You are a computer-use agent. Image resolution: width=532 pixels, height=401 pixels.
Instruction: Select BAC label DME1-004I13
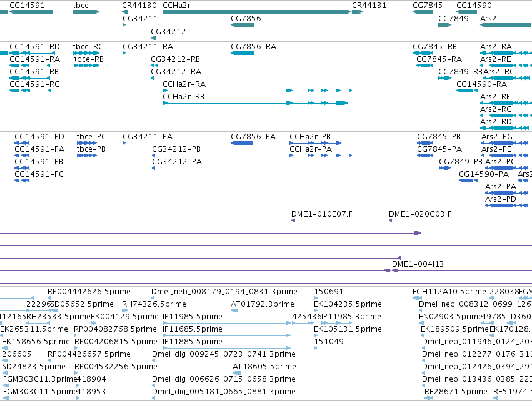coord(418,264)
